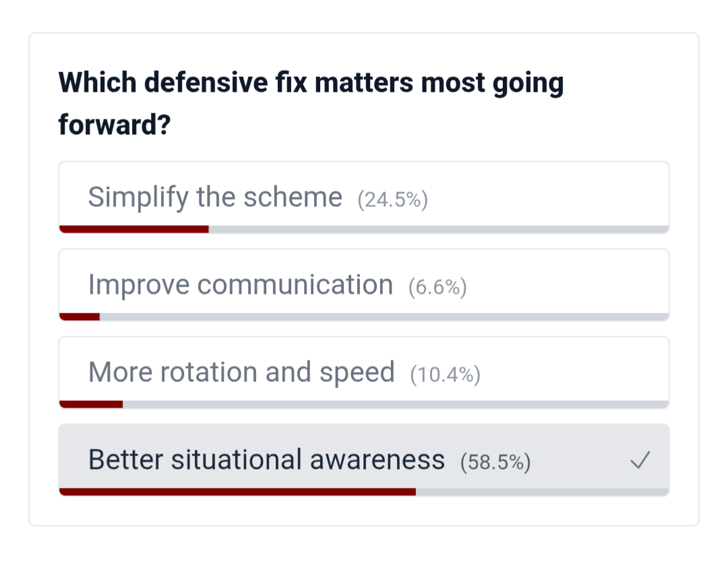
Task: Click the More rotation and speed progress bar
Action: coord(91,404)
